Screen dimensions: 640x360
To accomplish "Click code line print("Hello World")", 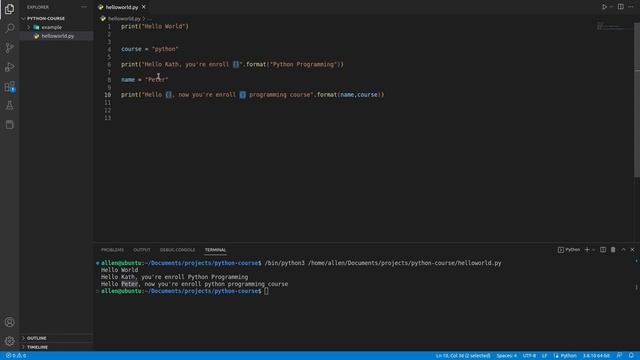I will point(155,27).
